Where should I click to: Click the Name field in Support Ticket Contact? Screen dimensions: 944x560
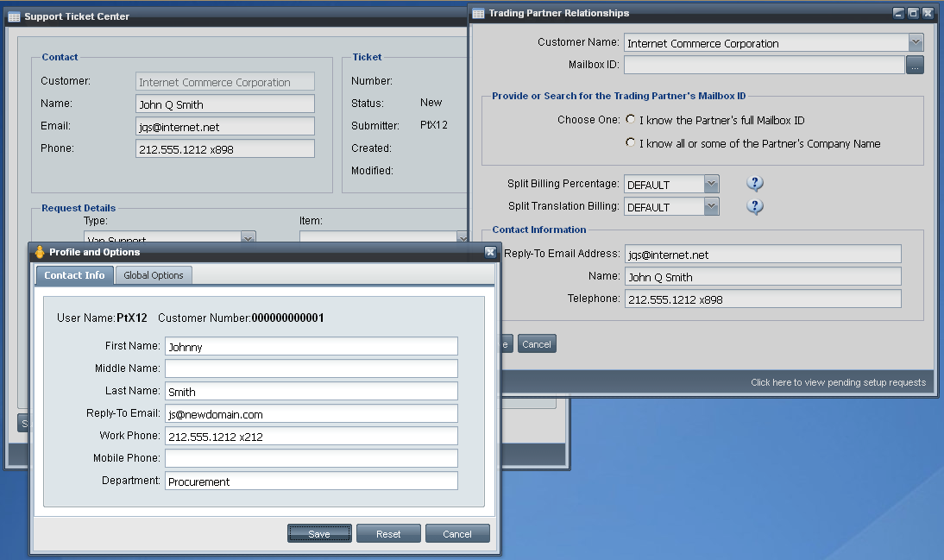225,104
